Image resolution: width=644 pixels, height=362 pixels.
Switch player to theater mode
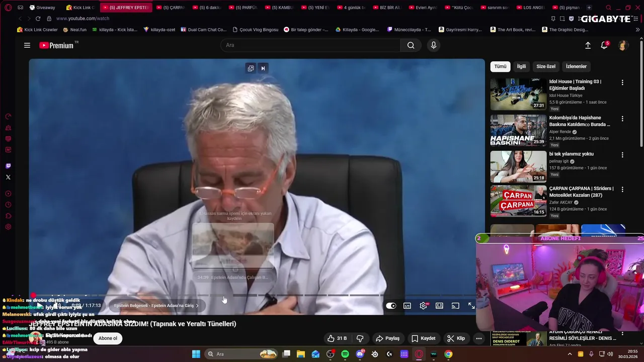coord(439,306)
